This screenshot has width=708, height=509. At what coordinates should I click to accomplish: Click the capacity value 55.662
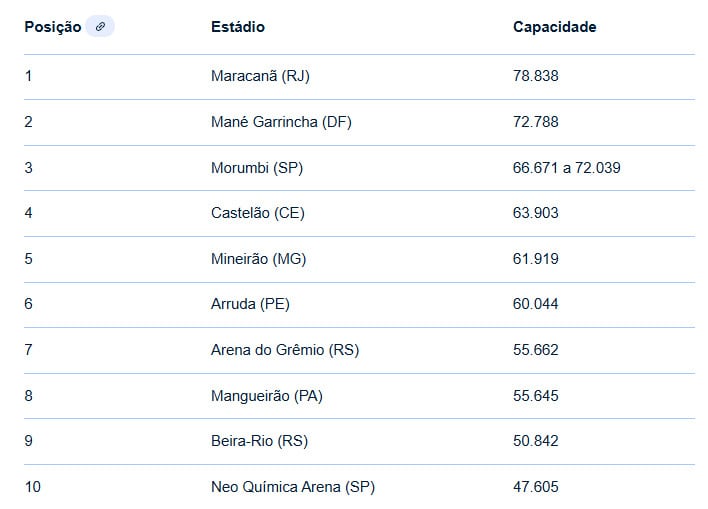point(535,350)
